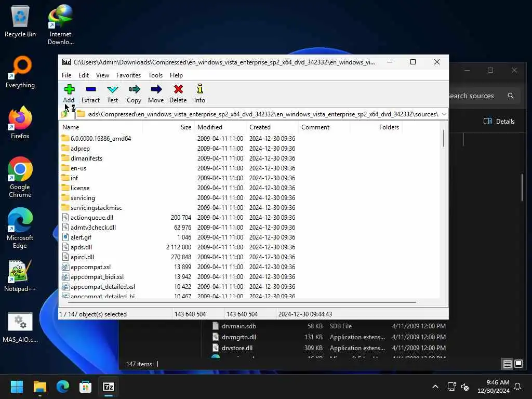Open the Recycle Bin desktop icon
This screenshot has width=532, height=399.
tap(20, 21)
